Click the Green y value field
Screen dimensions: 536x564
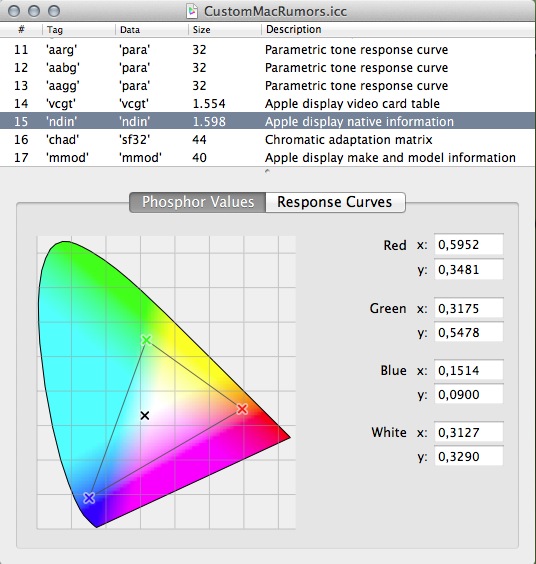(469, 332)
